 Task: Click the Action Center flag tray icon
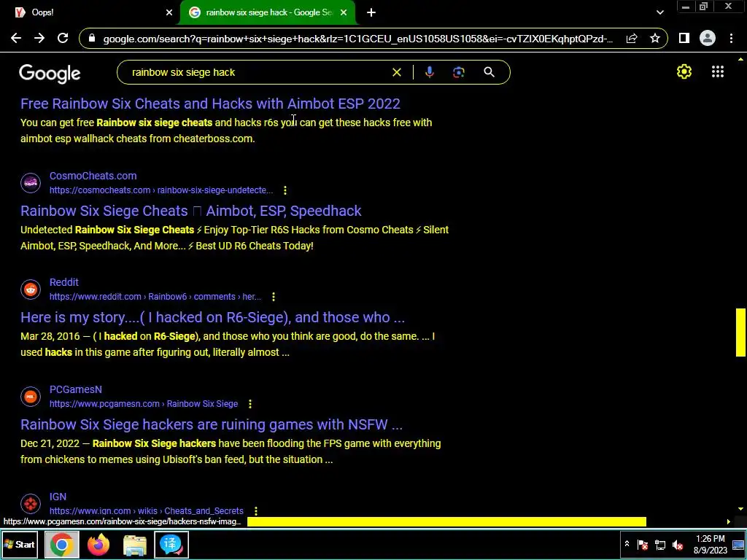point(643,545)
